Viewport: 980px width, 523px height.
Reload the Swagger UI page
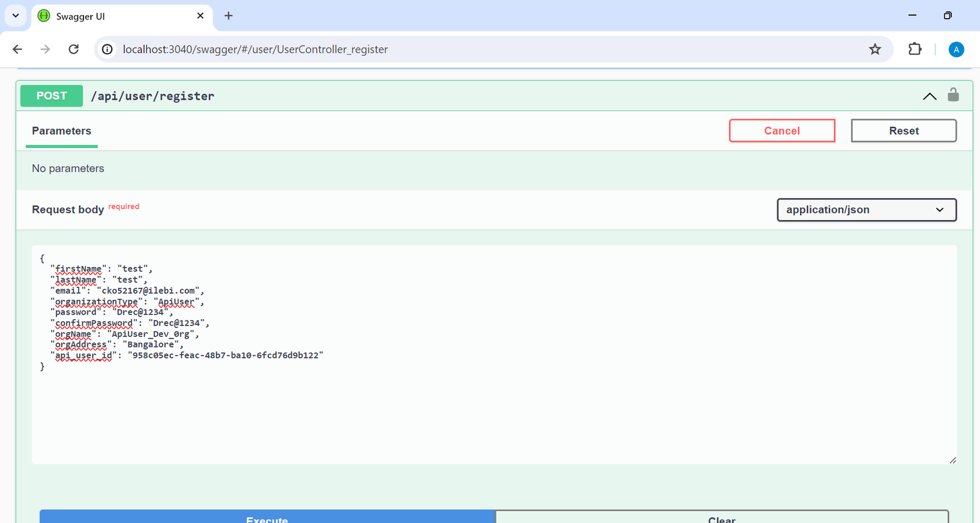pyautogui.click(x=73, y=49)
